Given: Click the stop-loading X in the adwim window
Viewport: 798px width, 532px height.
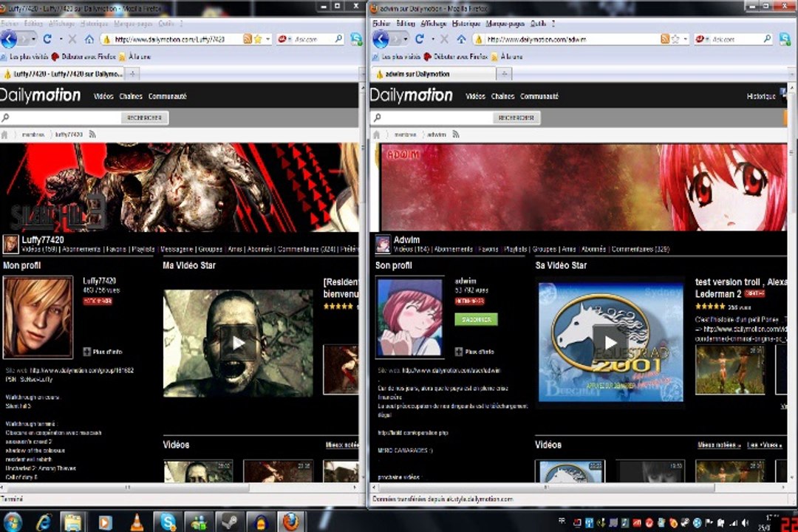Looking at the screenshot, I should tap(444, 38).
